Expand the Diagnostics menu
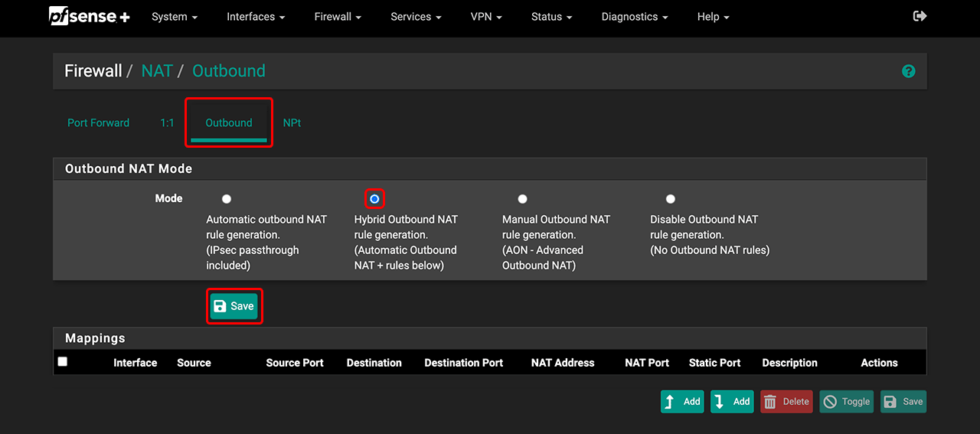980x434 pixels. click(634, 17)
